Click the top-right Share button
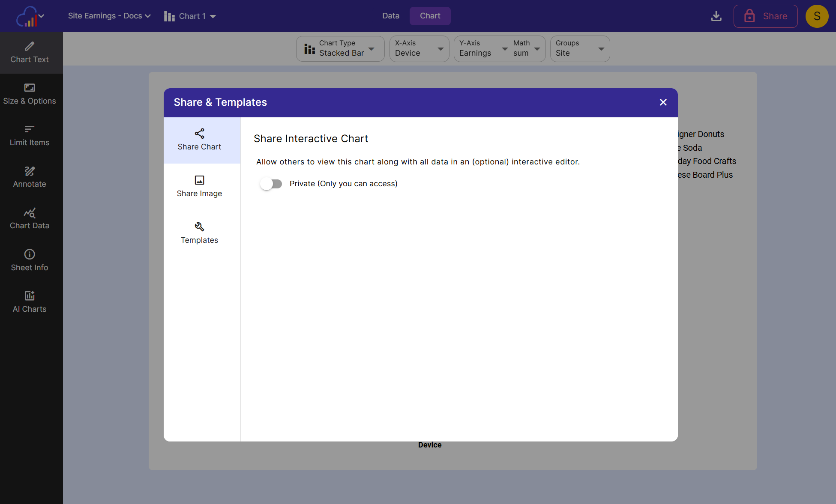Viewport: 836px width, 504px height. [x=766, y=16]
